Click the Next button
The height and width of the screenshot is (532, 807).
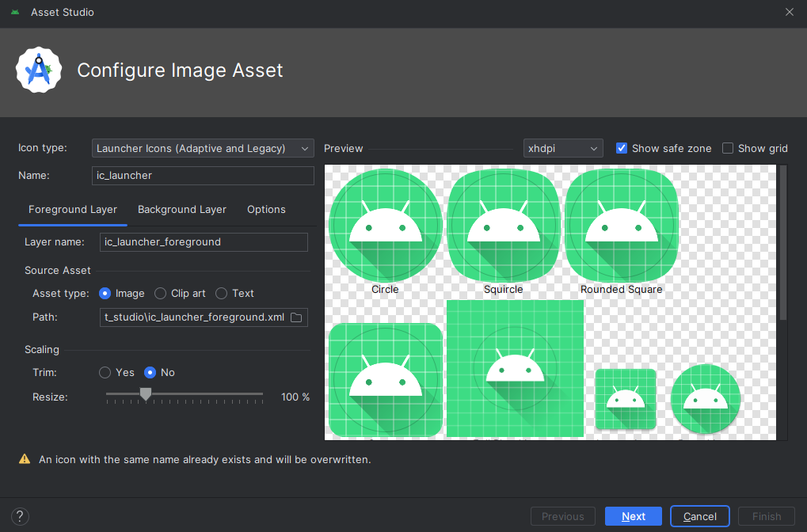(x=634, y=516)
